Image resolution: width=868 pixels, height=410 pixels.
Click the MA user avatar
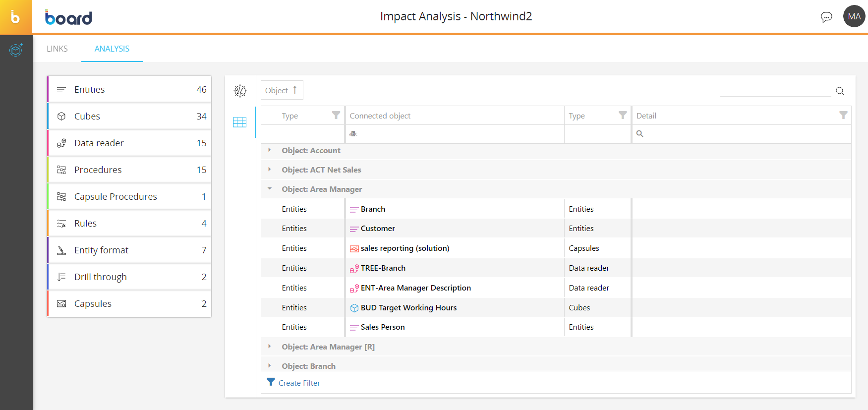click(x=854, y=16)
